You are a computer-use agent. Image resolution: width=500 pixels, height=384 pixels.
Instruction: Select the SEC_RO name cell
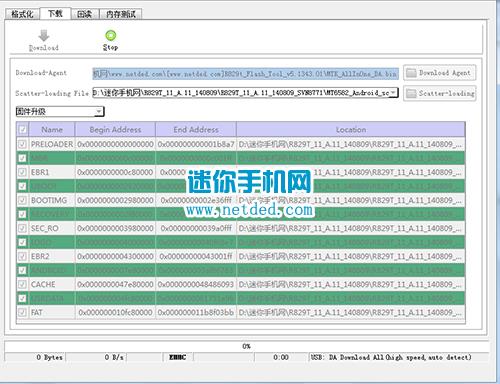[x=52, y=228]
